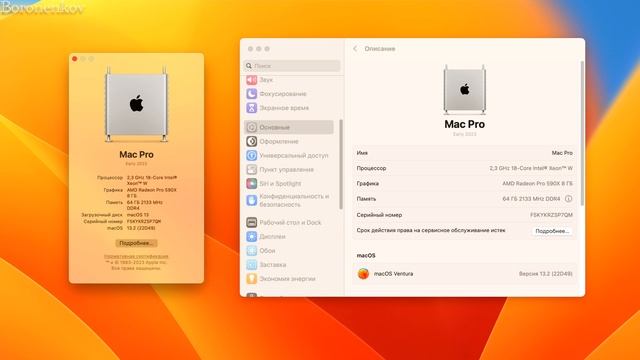
Task: Click the Срок действия права service text
Action: coord(431,231)
